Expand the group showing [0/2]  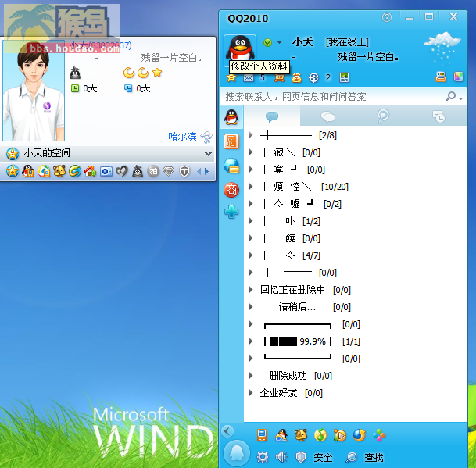point(251,204)
